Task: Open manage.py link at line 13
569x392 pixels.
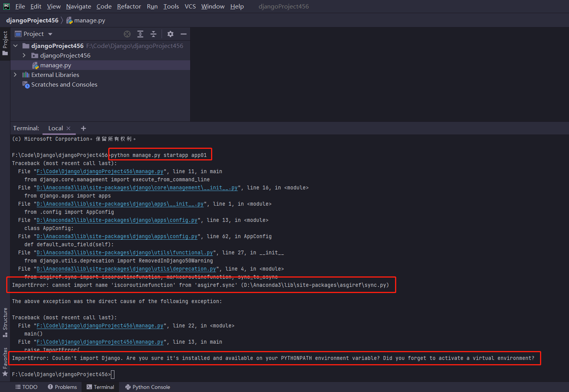Action: tap(100, 342)
